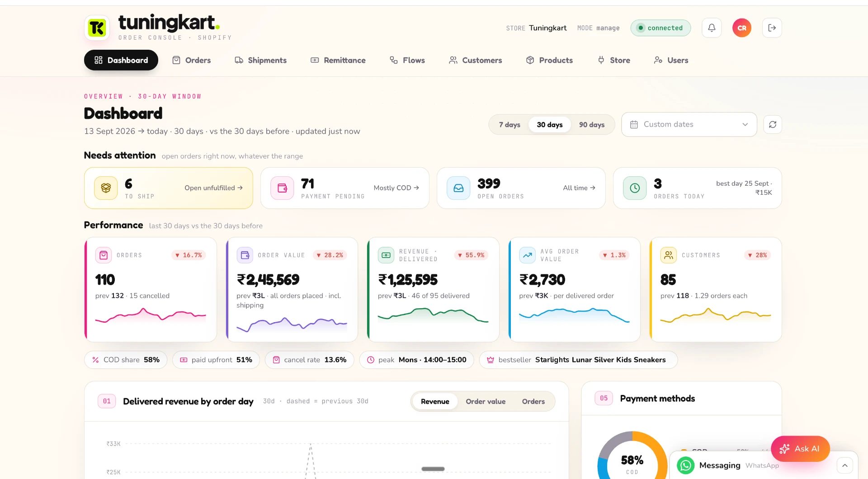Click the Order Value wallet icon
The width and height of the screenshot is (868, 479).
[245, 255]
